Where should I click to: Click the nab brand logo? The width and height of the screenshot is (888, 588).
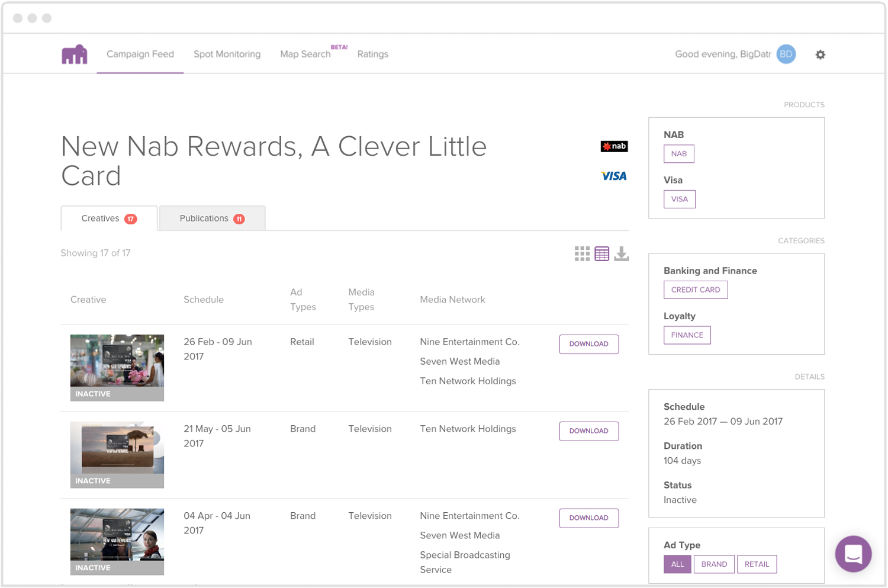pos(614,146)
